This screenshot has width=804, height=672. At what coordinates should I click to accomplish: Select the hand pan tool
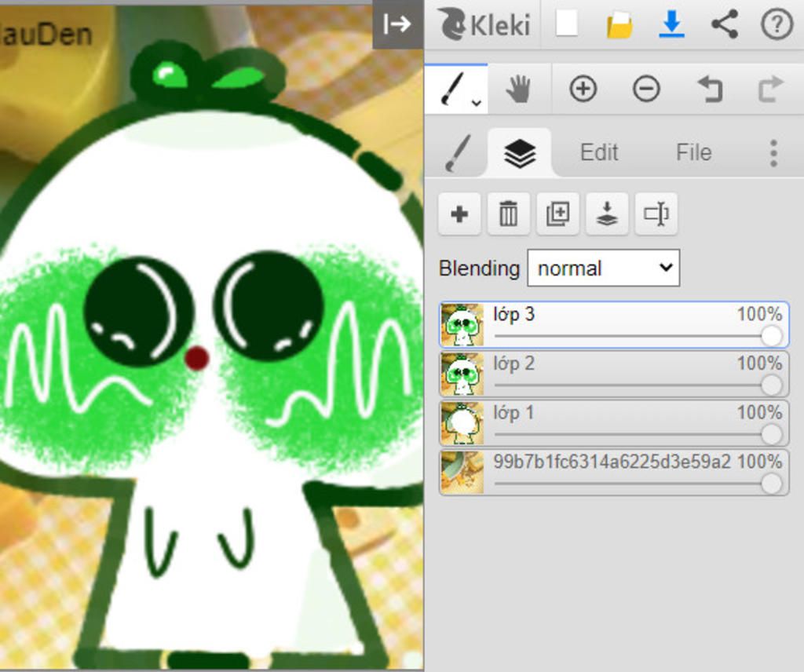coord(519,89)
